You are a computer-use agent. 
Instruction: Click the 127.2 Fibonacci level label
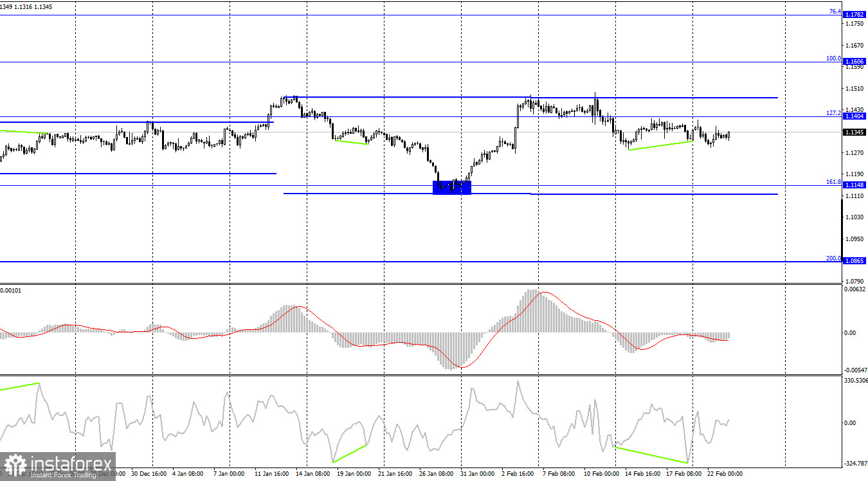click(x=833, y=113)
